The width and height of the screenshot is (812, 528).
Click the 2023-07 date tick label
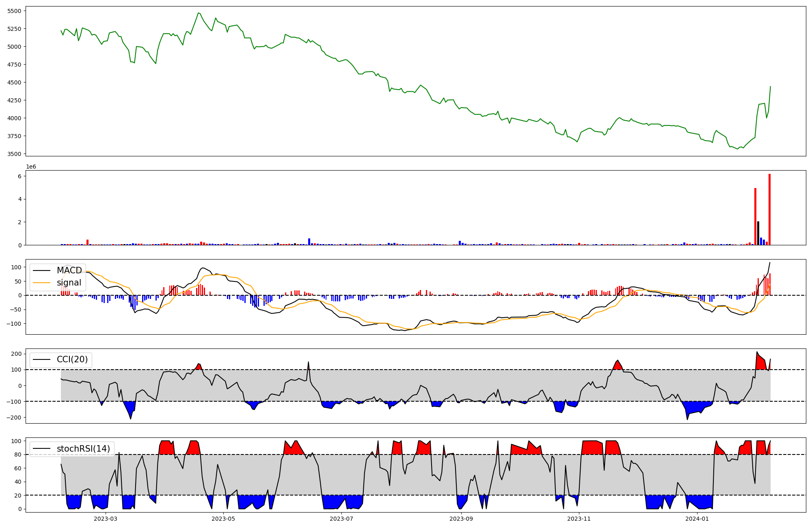coord(341,519)
